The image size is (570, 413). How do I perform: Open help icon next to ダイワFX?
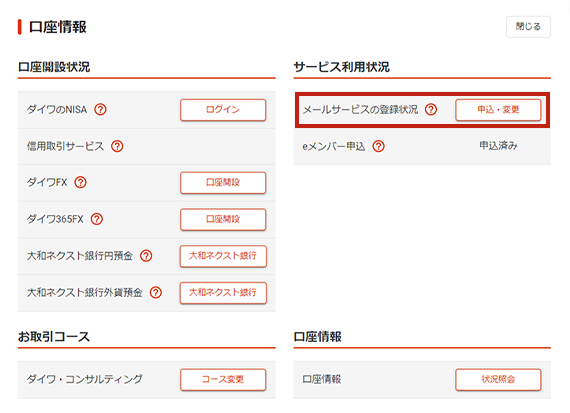pyautogui.click(x=80, y=182)
